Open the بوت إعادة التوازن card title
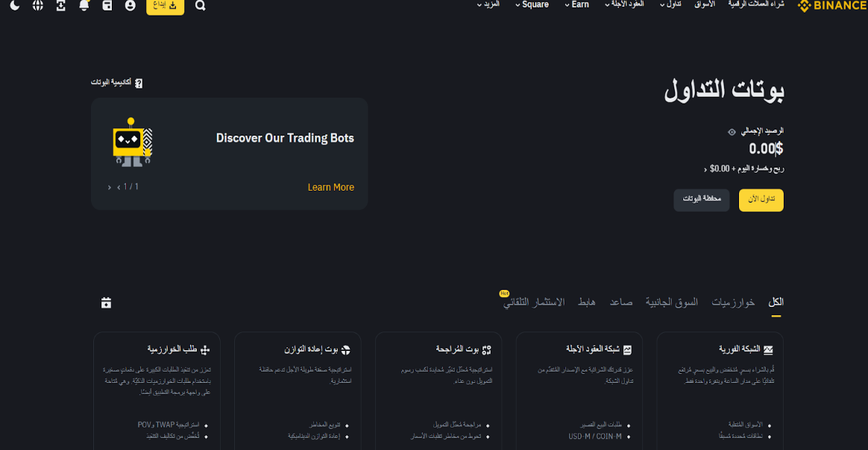The width and height of the screenshot is (868, 450). click(x=311, y=349)
